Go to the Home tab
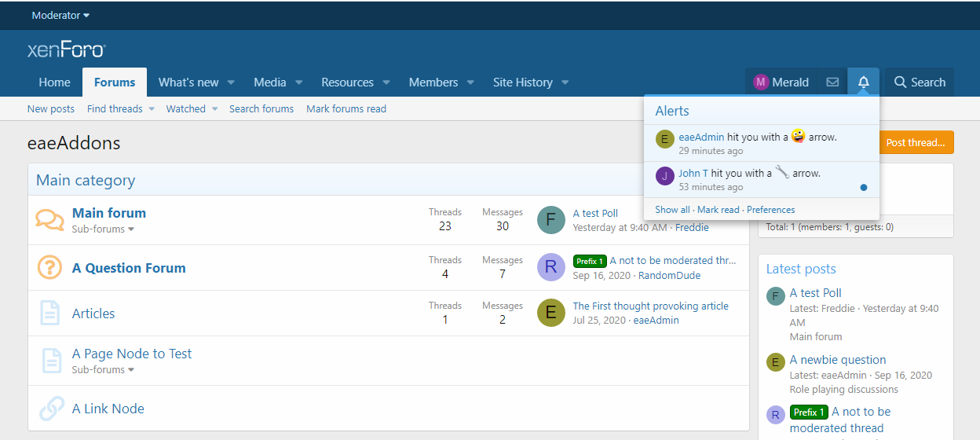 click(x=54, y=82)
